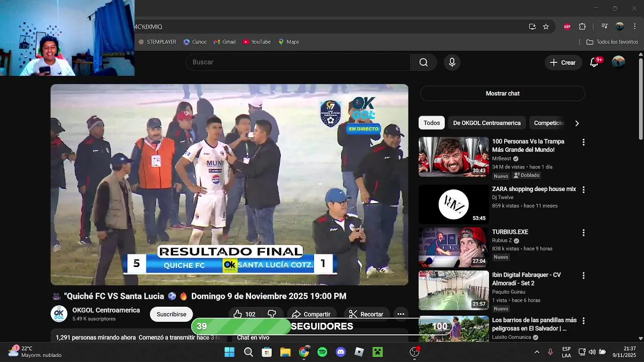Open the Chrome profile avatar

pyautogui.click(x=620, y=27)
